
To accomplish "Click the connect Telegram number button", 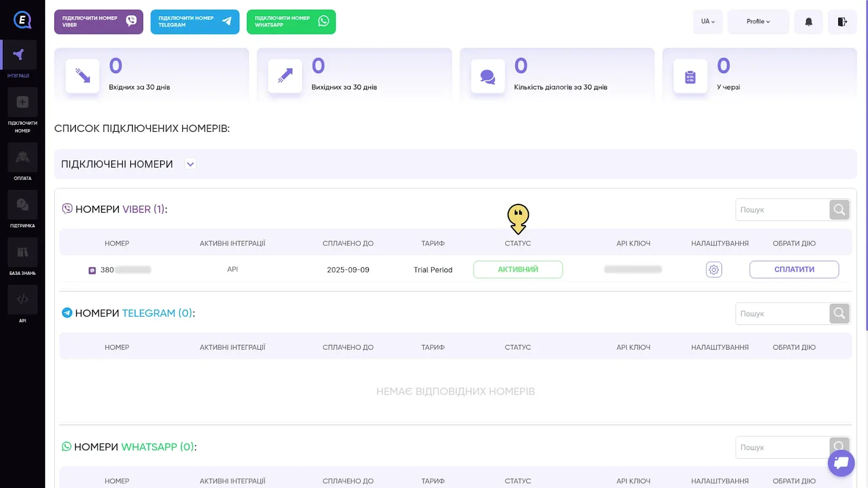I will [x=195, y=22].
